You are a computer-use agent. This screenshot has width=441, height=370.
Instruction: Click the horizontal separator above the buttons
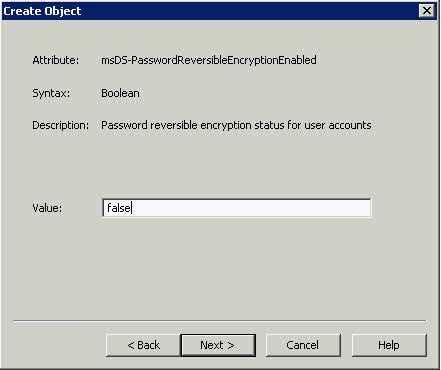[x=219, y=321]
